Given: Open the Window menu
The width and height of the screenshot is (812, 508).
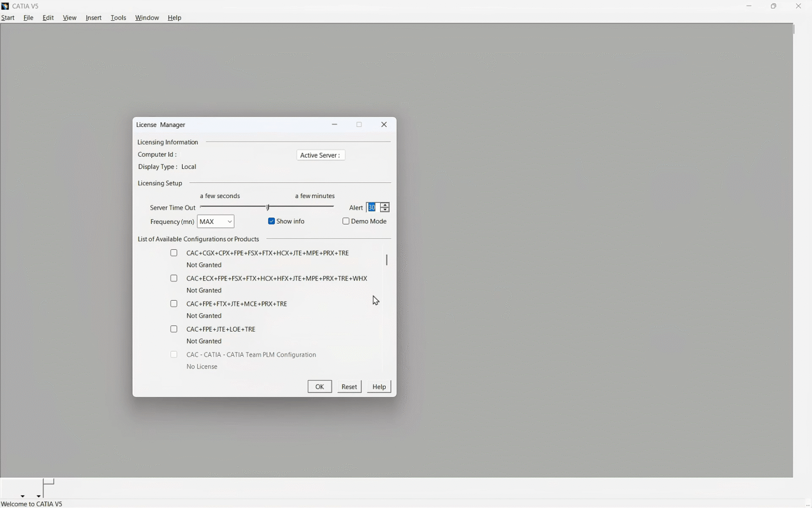Looking at the screenshot, I should click(147, 18).
